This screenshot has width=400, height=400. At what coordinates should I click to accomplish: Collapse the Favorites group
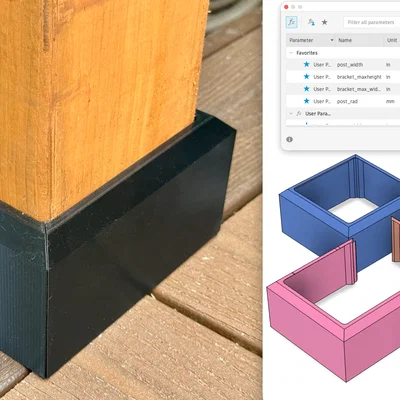(x=291, y=53)
